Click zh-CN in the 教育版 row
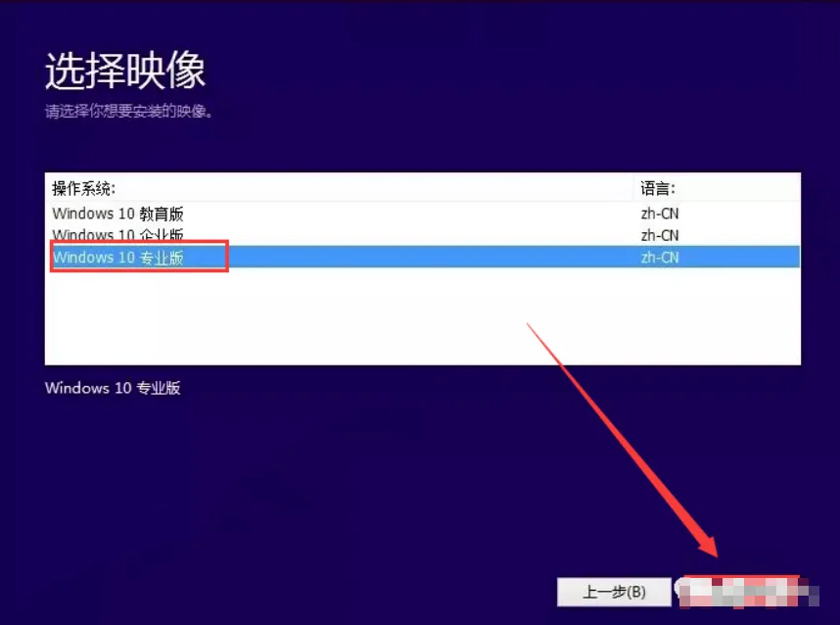 click(660, 214)
